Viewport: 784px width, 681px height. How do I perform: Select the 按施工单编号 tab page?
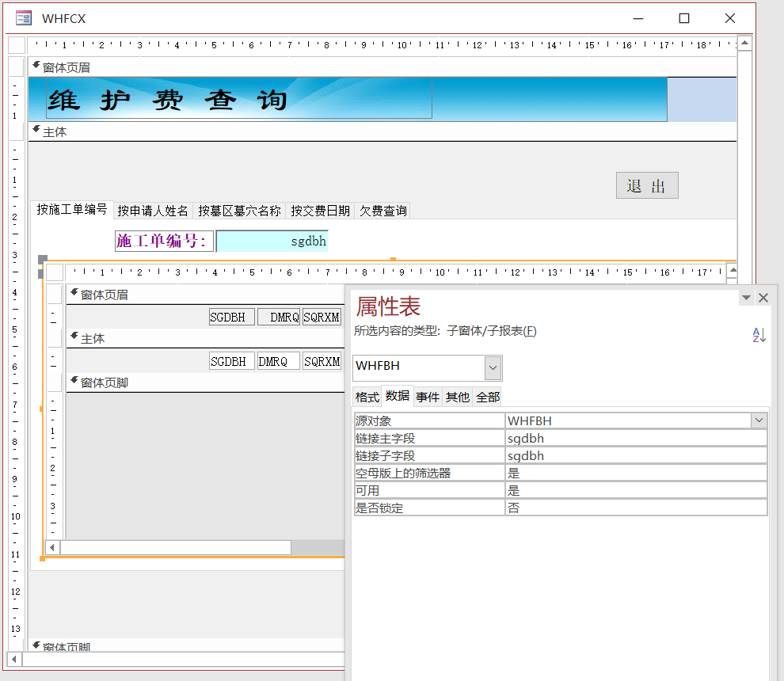(72, 210)
